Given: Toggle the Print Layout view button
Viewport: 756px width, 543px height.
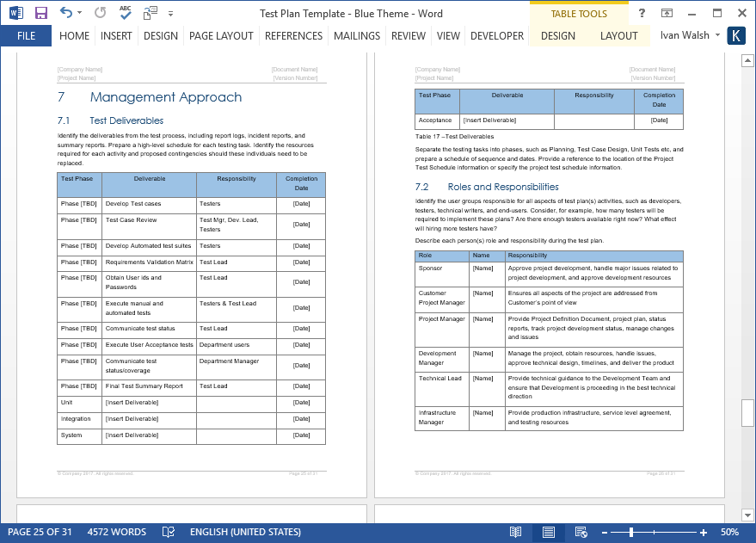Looking at the screenshot, I should click(x=548, y=532).
